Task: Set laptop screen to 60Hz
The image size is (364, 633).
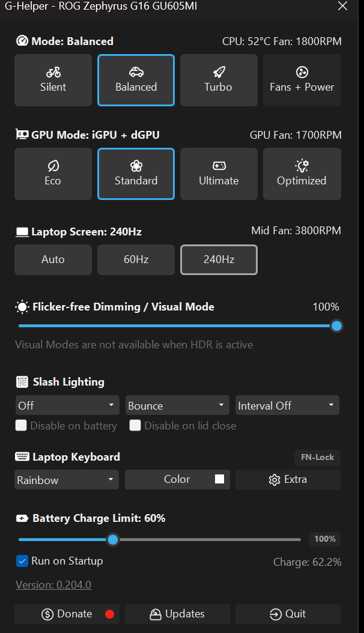Action: pyautogui.click(x=136, y=259)
